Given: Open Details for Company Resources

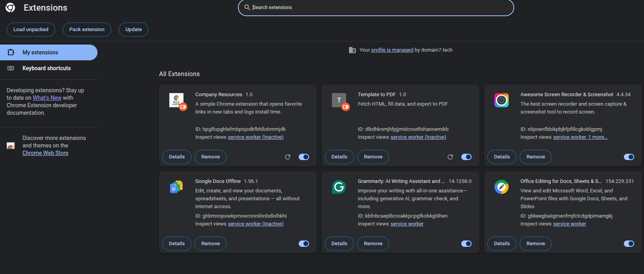Looking at the screenshot, I should 177,157.
